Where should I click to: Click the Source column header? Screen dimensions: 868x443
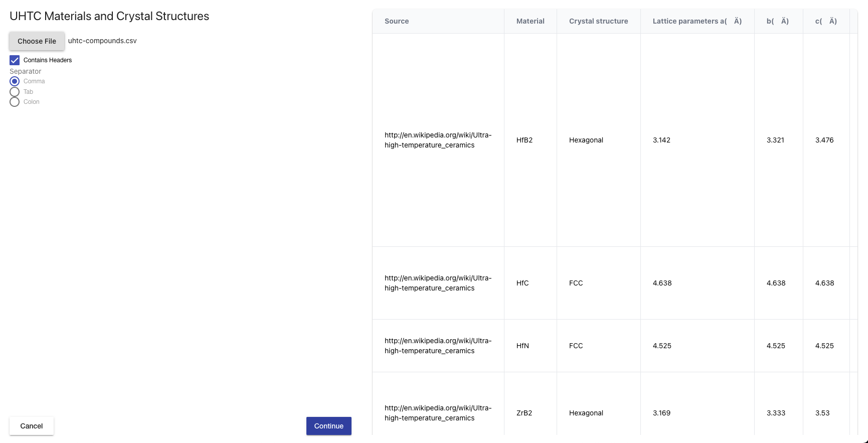397,21
